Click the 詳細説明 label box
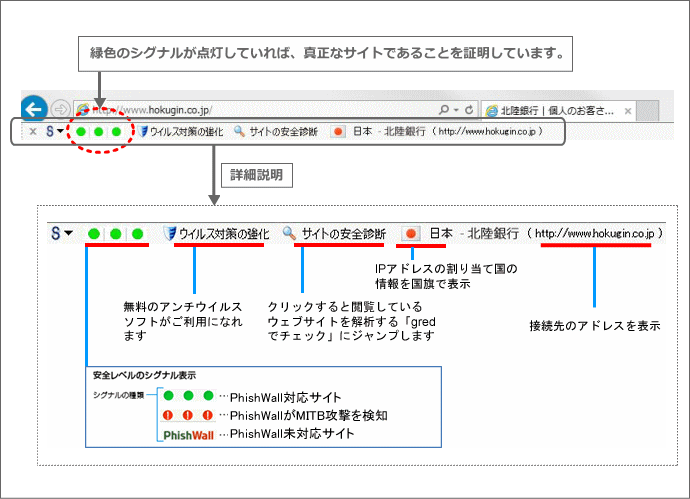The image size is (690, 499). coord(257,175)
